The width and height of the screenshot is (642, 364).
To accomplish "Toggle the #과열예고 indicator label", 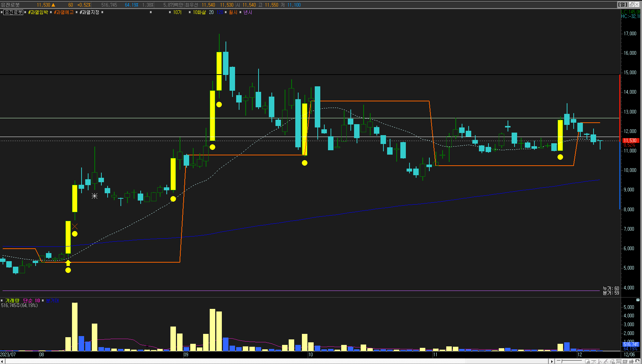I will [x=64, y=12].
